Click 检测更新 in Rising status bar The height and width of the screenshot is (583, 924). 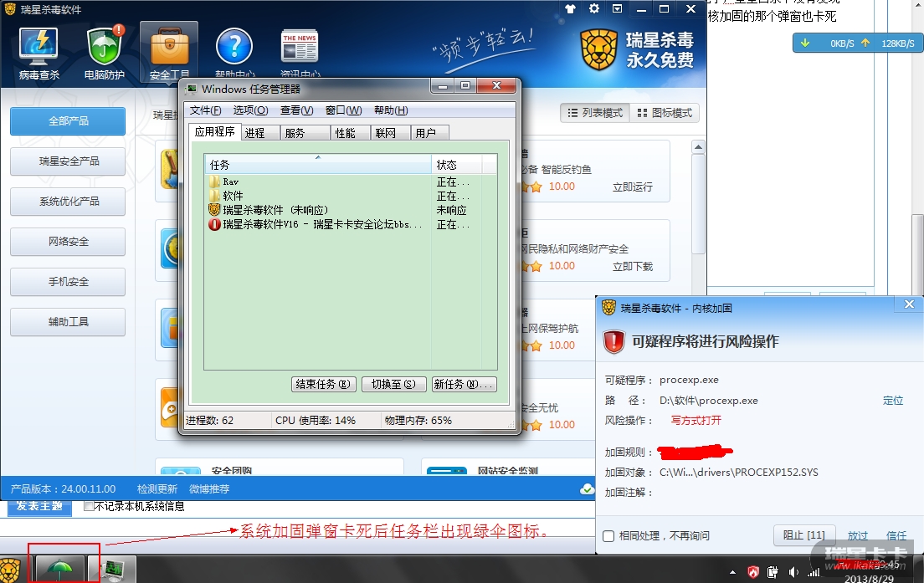(157, 489)
